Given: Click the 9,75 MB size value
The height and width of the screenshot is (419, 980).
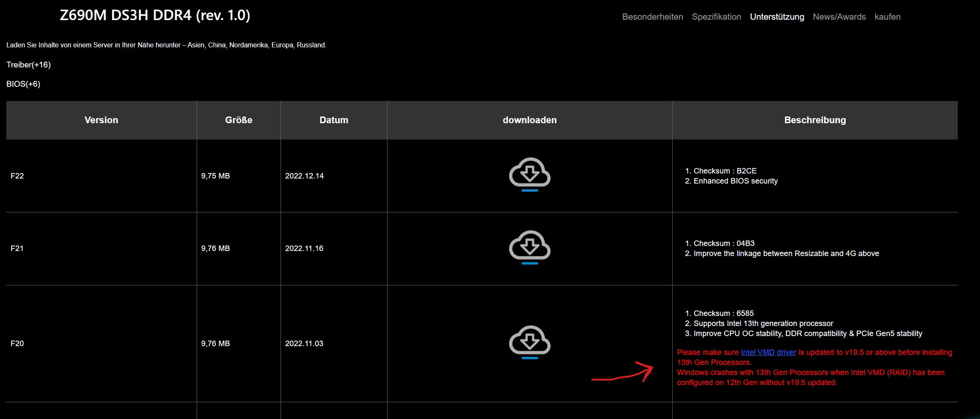Looking at the screenshot, I should click(216, 176).
